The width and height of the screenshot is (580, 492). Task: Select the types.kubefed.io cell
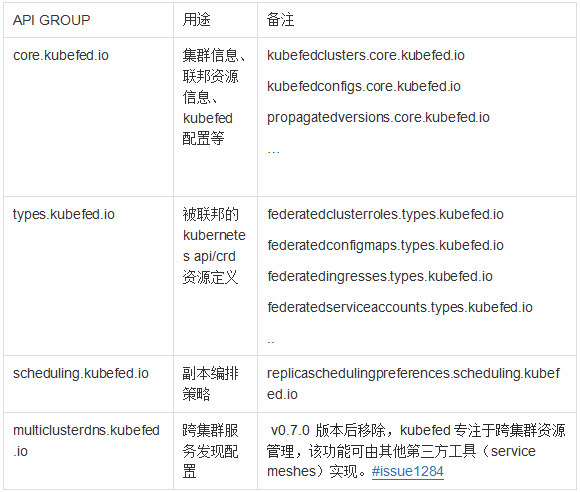[x=88, y=276]
